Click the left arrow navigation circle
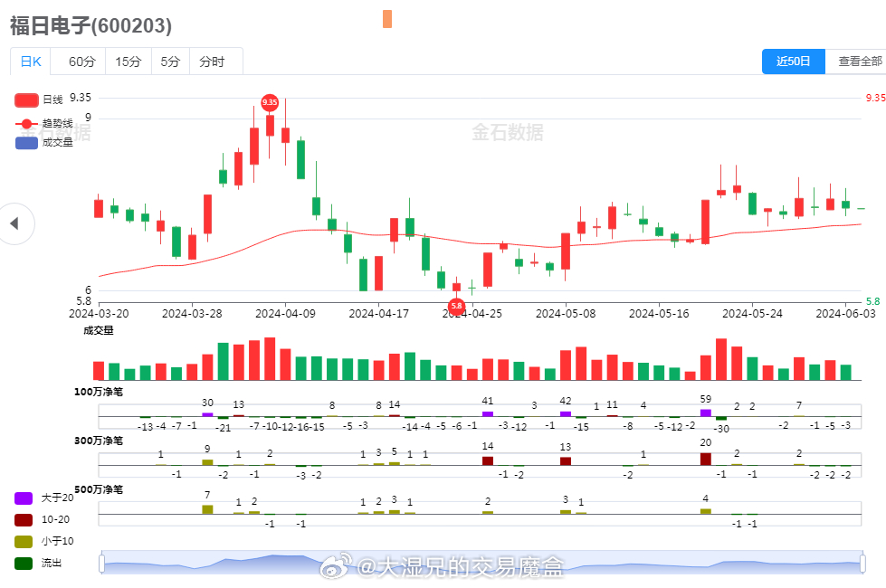The height and width of the screenshot is (588, 886). [14, 223]
